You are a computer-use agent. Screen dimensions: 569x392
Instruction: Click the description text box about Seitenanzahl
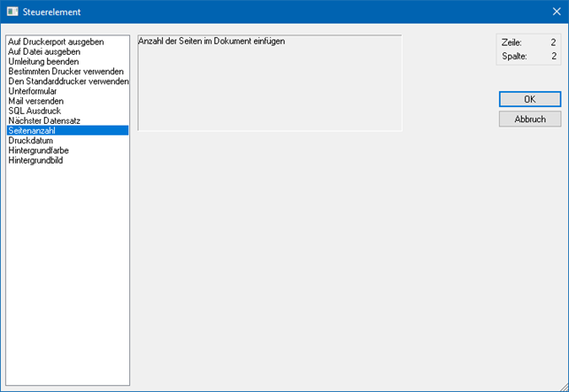pos(269,82)
